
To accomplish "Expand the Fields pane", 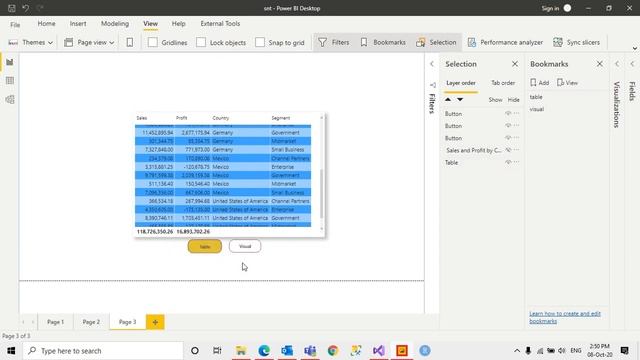I will [632, 64].
